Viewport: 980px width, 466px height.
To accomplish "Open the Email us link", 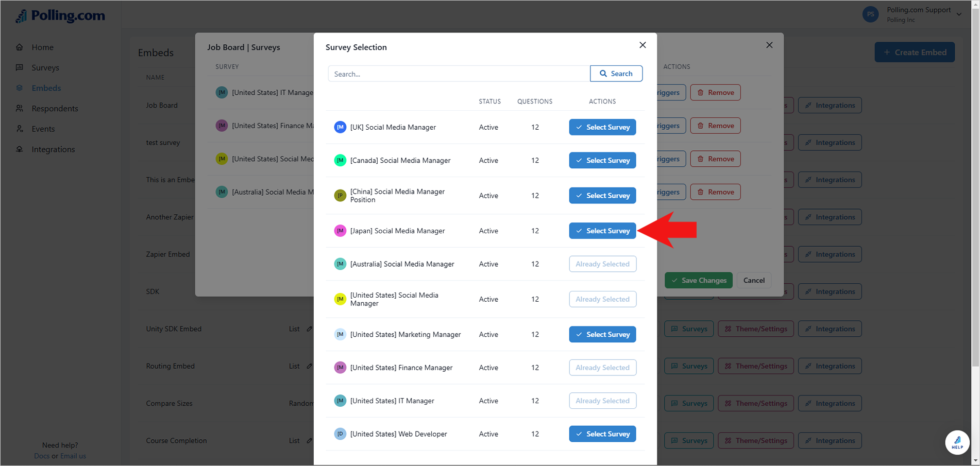I will click(73, 456).
